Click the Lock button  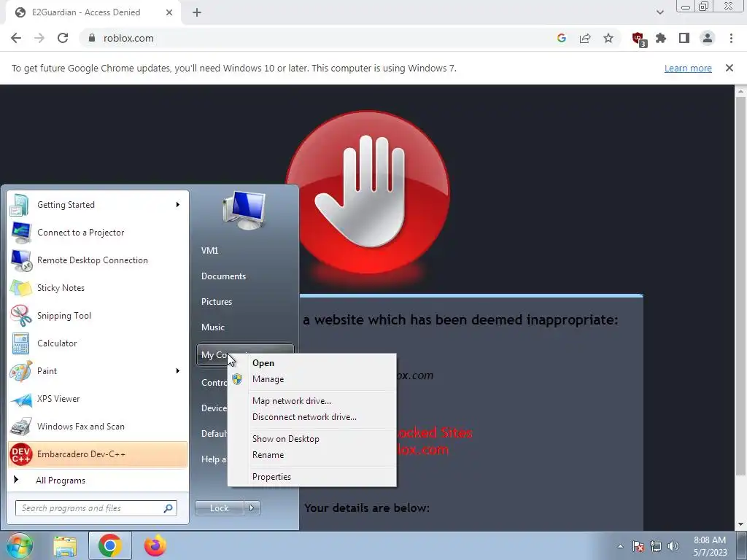coord(219,508)
